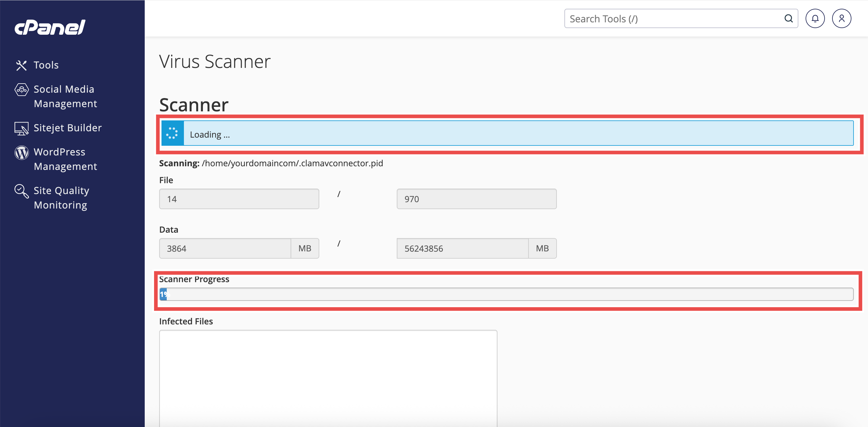Click the Scanner Progress bar
This screenshot has height=427, width=868.
point(506,294)
